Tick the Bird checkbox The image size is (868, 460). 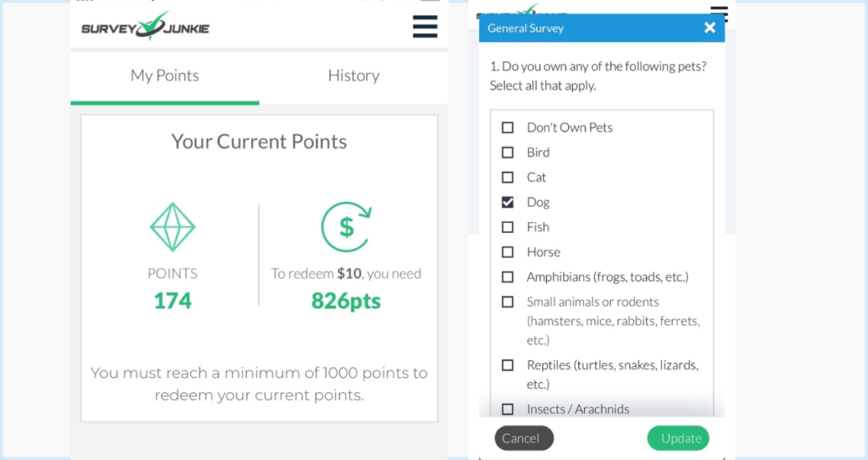pos(508,152)
